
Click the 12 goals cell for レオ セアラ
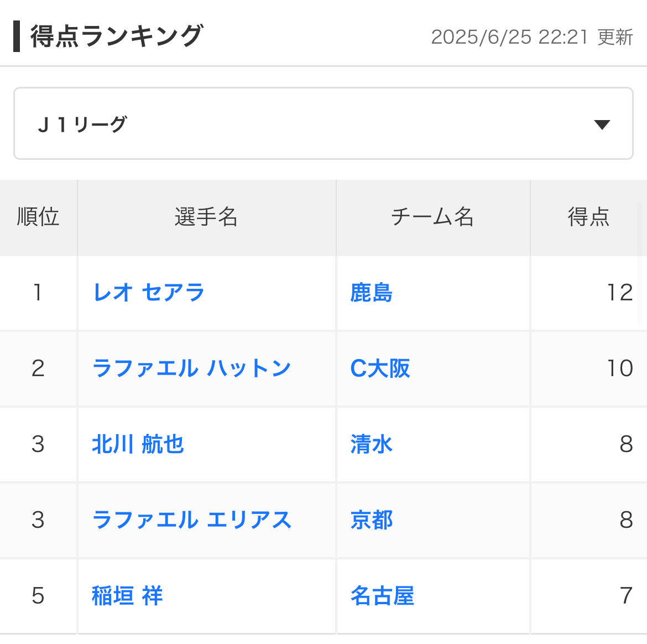point(619,293)
